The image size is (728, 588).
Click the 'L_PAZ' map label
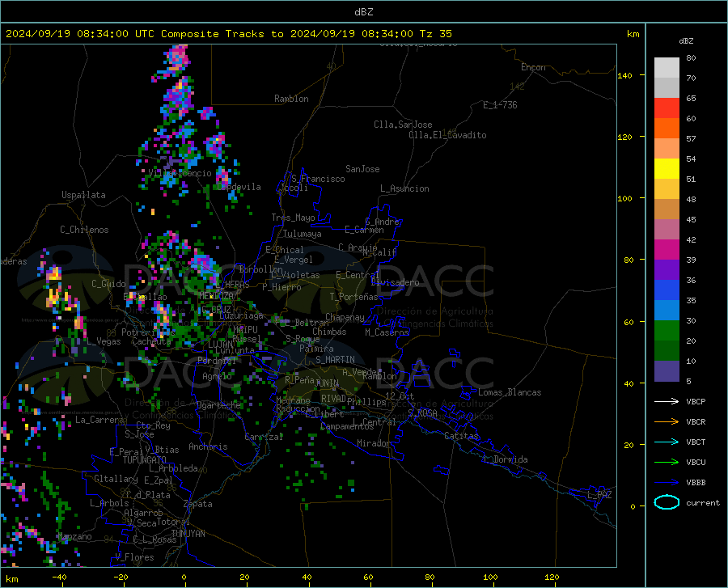click(599, 495)
